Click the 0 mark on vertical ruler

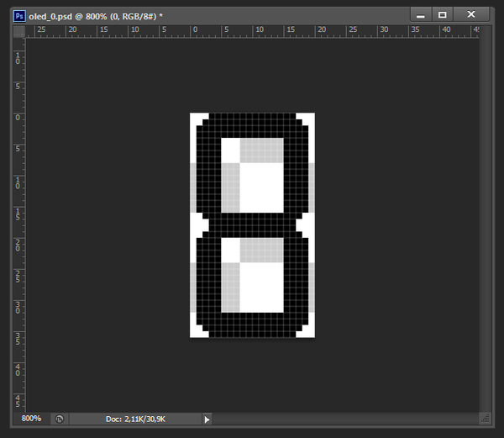click(19, 117)
